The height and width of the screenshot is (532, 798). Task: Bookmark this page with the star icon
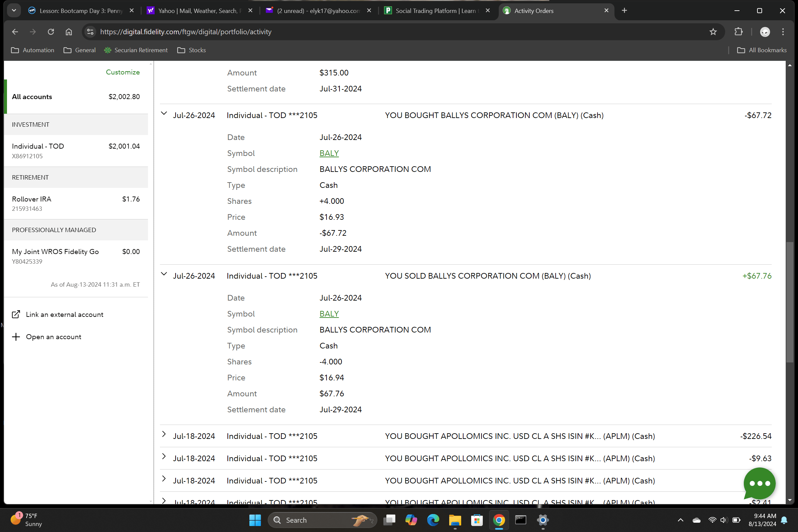pos(713,32)
